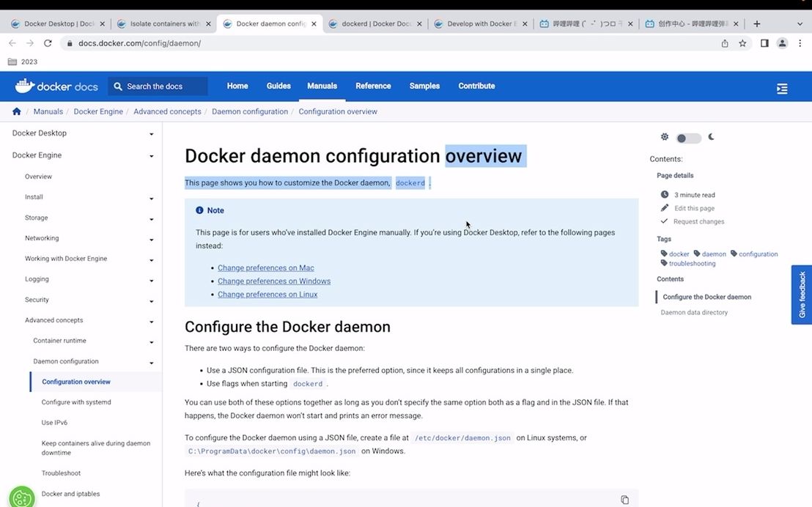Open the Change preferences on Linux link
Viewport: 812px width, 507px height.
coord(267,294)
